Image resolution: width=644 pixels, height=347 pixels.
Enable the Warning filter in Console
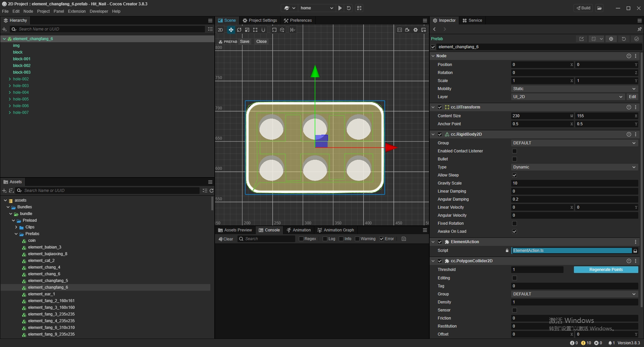click(357, 239)
